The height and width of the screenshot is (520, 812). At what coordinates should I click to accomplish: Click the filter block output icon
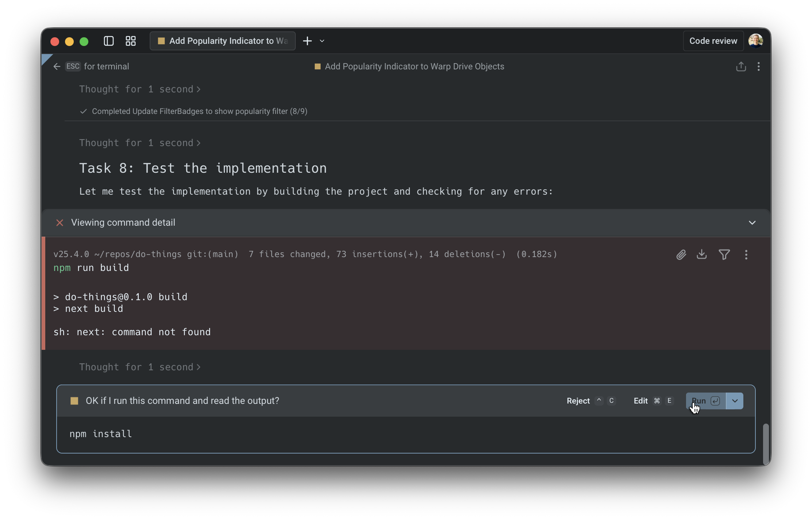[724, 255]
